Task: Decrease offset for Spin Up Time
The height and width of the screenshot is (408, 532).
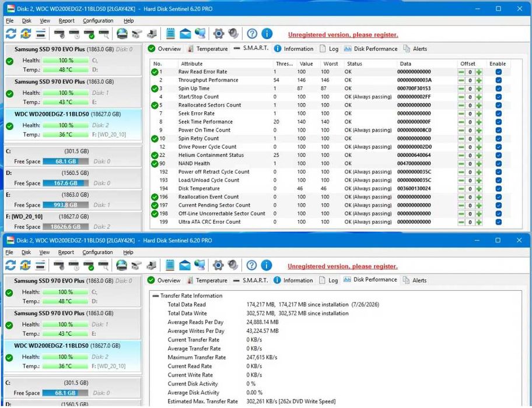Action: tap(461, 89)
